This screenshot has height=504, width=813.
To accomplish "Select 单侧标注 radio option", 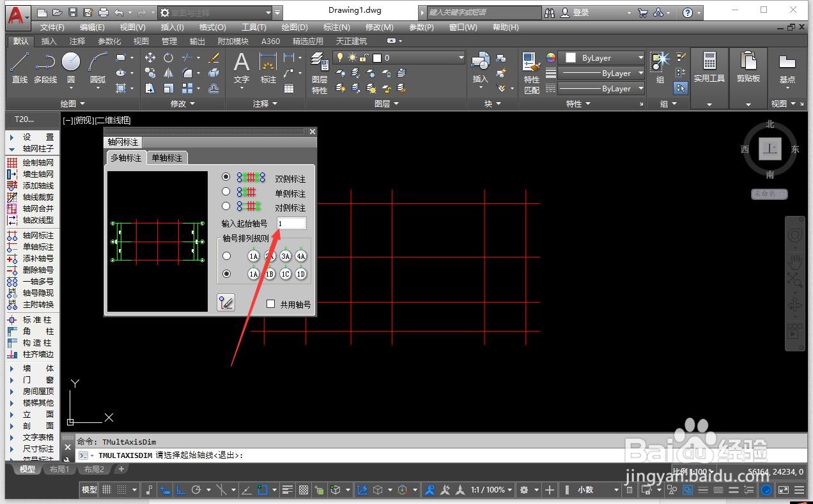I will (226, 191).
